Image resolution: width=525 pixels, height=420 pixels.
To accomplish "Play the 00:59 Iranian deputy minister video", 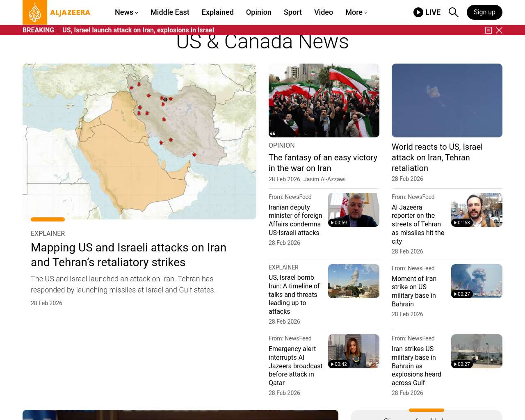I will pos(353,210).
